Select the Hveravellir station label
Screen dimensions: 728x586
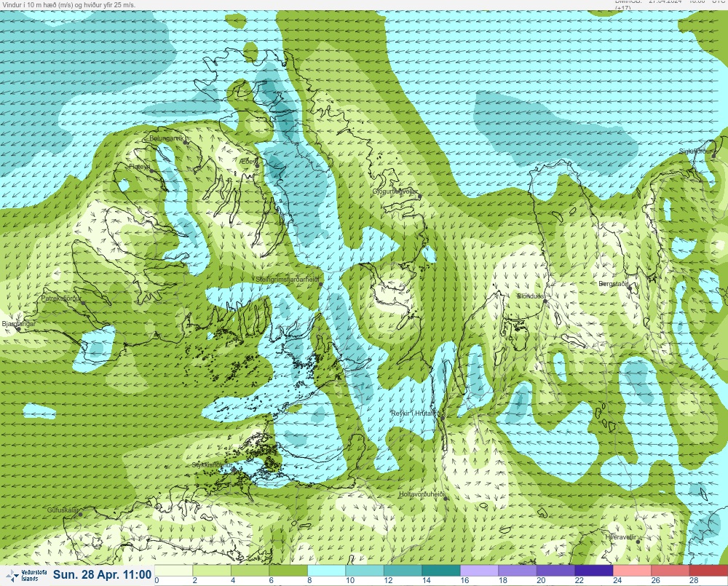pyautogui.click(x=620, y=536)
